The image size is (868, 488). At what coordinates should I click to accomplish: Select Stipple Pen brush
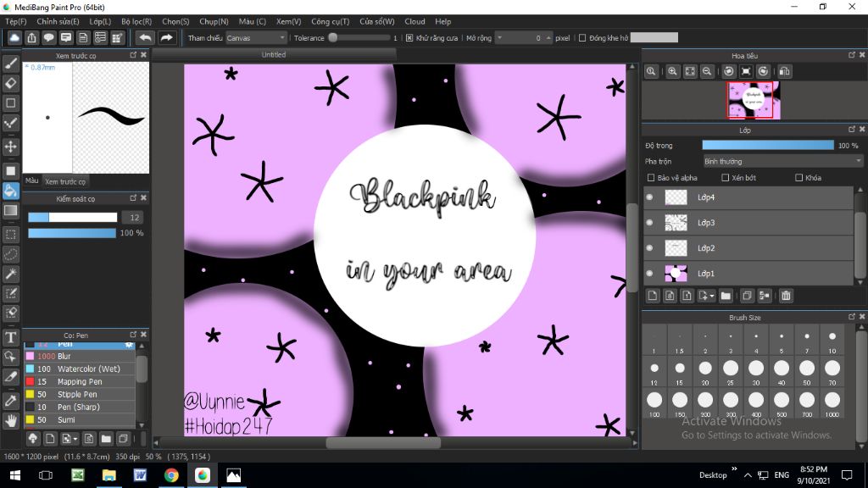point(80,395)
